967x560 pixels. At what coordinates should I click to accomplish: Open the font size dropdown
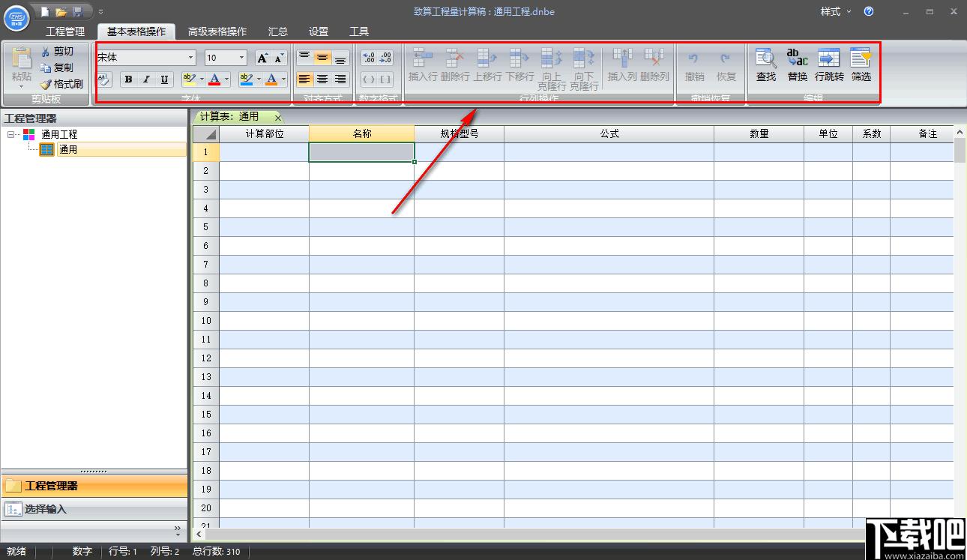coord(241,58)
